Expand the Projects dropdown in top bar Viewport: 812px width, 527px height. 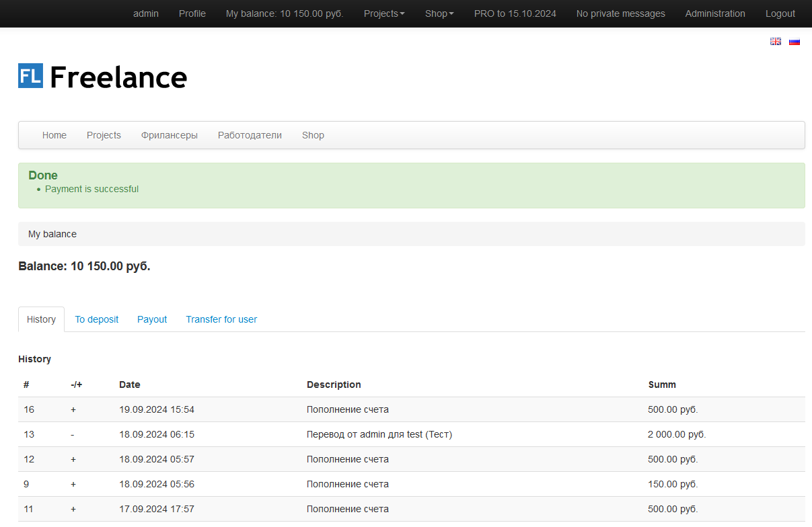click(384, 13)
